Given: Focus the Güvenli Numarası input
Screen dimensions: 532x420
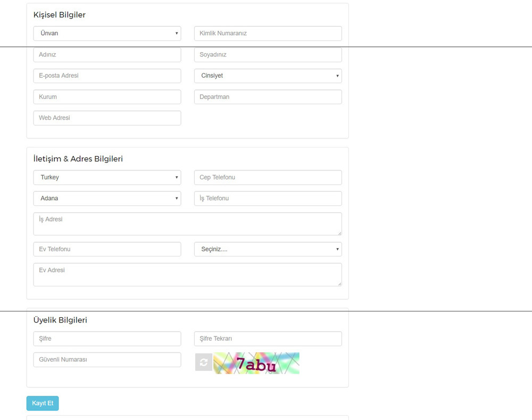Looking at the screenshot, I should pyautogui.click(x=107, y=360).
